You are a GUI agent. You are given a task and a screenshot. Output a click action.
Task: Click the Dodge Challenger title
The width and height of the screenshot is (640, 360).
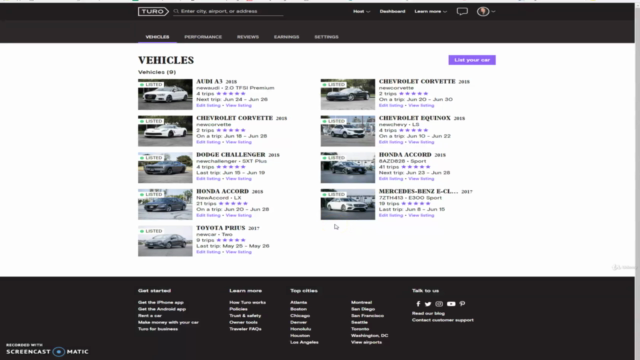[x=231, y=155]
